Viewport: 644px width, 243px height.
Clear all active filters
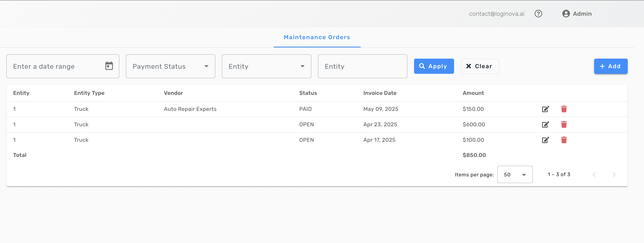point(480,66)
